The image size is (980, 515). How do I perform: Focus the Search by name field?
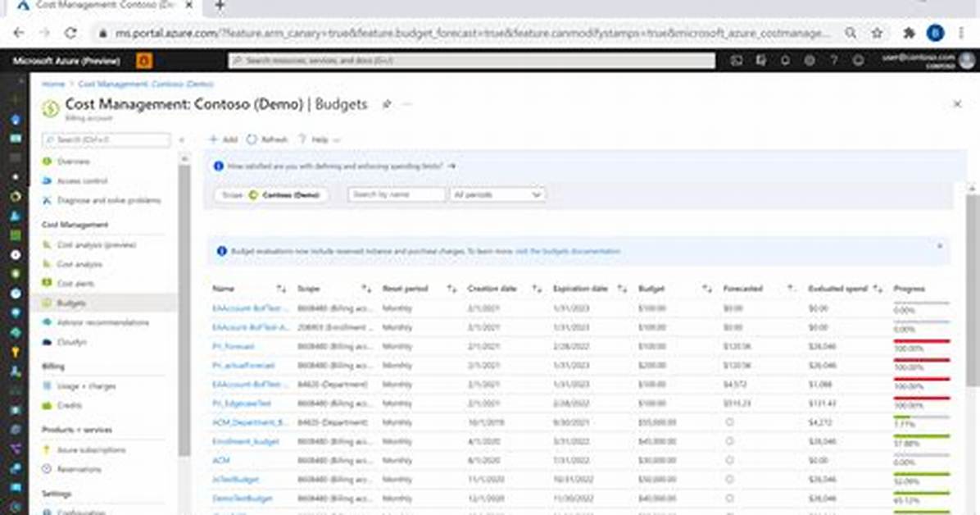click(x=397, y=194)
